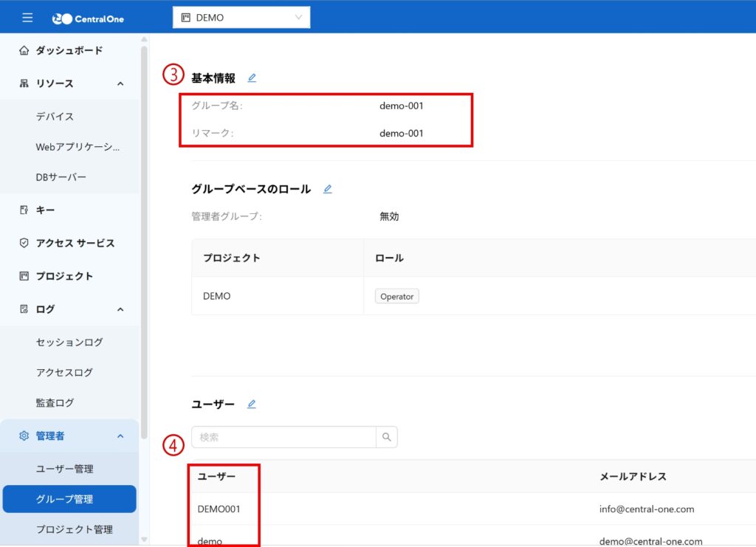Screen dimensions: 756x547
Task: Click the hamburger menu icon
Action: 27,18
